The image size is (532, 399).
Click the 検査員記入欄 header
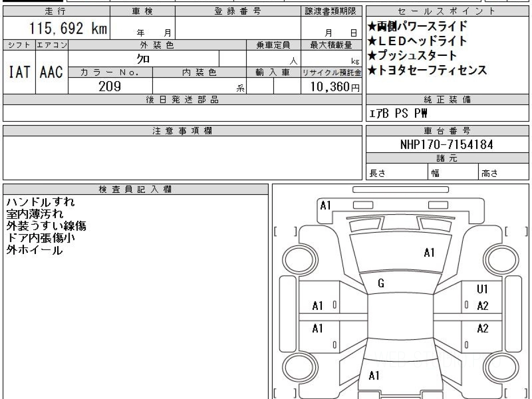(136, 189)
